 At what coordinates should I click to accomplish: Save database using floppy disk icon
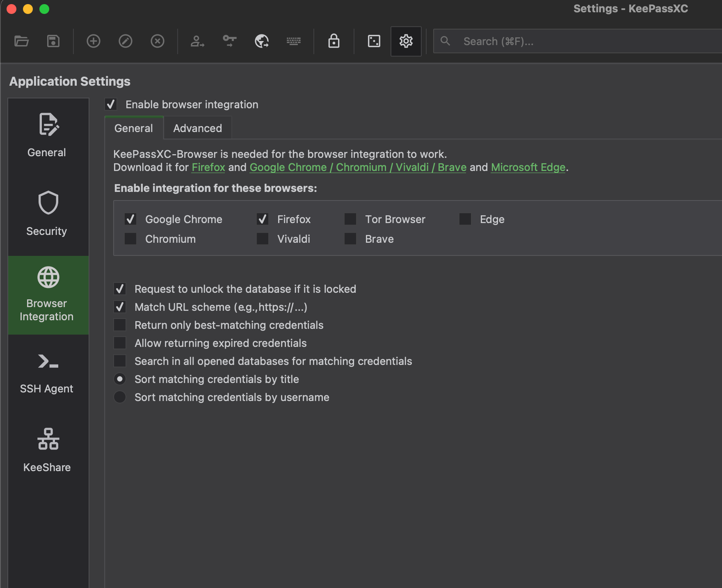click(x=53, y=41)
